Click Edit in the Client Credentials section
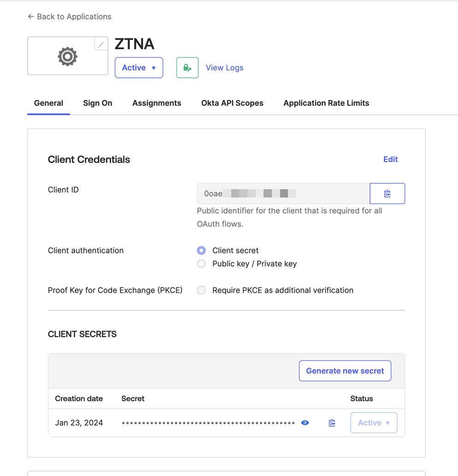Screen dimensions: 458x476 [x=390, y=159]
